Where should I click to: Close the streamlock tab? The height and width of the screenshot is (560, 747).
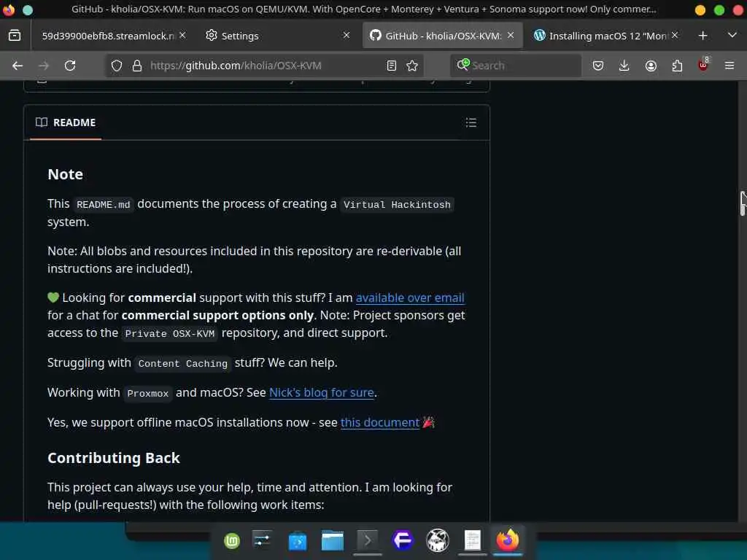[182, 35]
